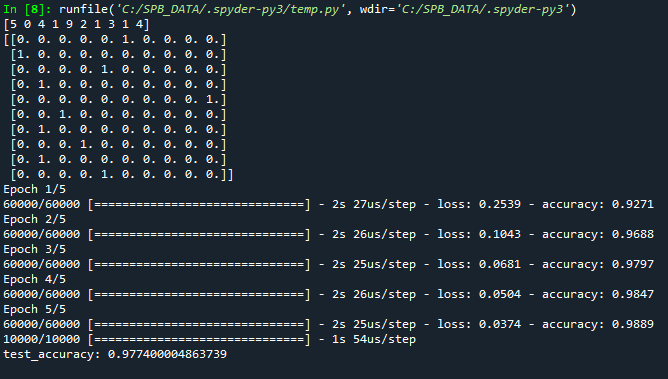
Task: Click the '1s 54us/step' timing text
Action: [x=374, y=339]
